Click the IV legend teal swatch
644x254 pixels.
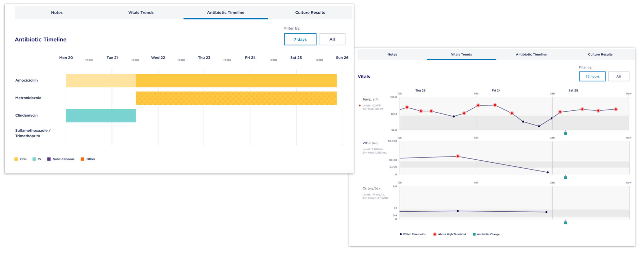tap(34, 159)
